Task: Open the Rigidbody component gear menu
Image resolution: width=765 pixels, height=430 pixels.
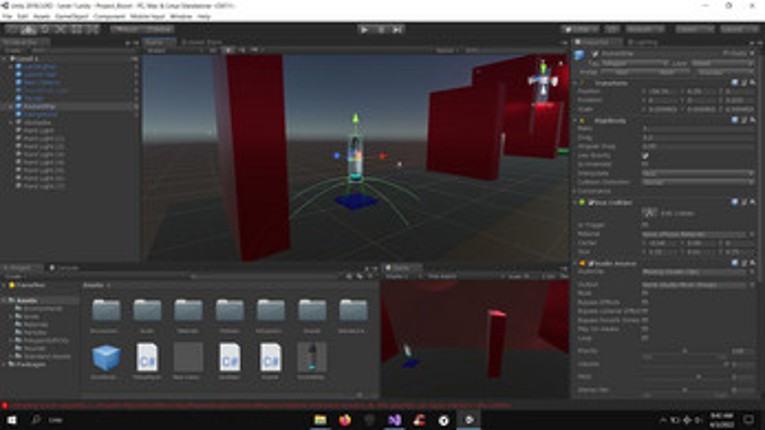Action: [x=752, y=120]
